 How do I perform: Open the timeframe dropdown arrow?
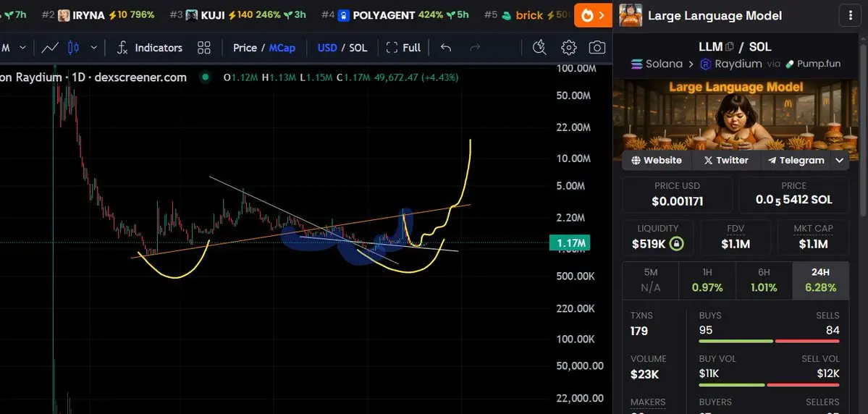pyautogui.click(x=22, y=48)
